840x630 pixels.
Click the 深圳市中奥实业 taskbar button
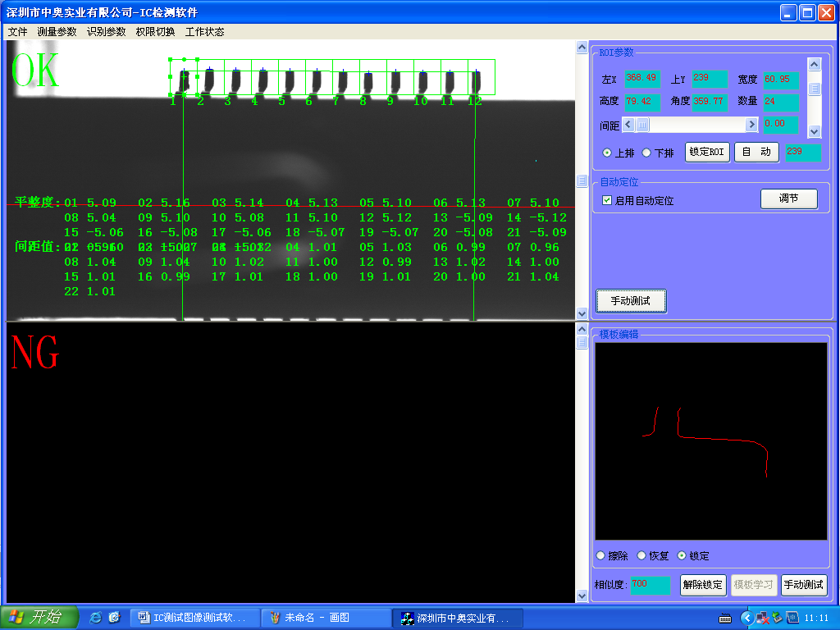click(x=456, y=618)
